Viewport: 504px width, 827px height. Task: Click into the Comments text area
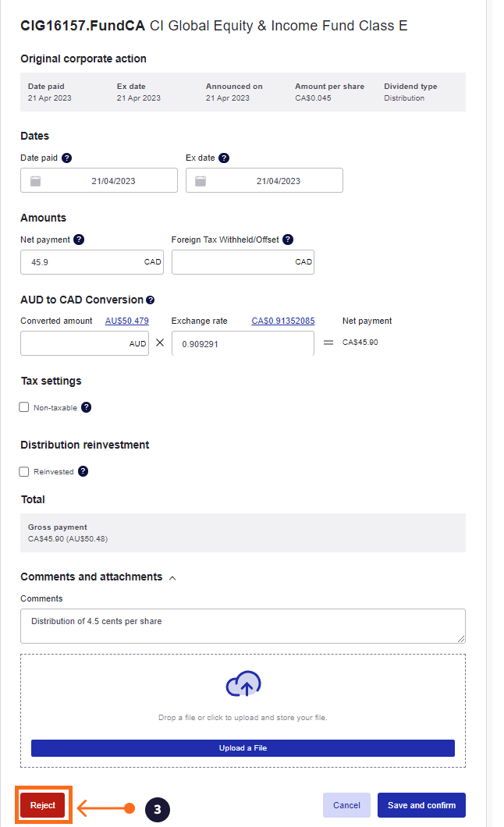(243, 626)
